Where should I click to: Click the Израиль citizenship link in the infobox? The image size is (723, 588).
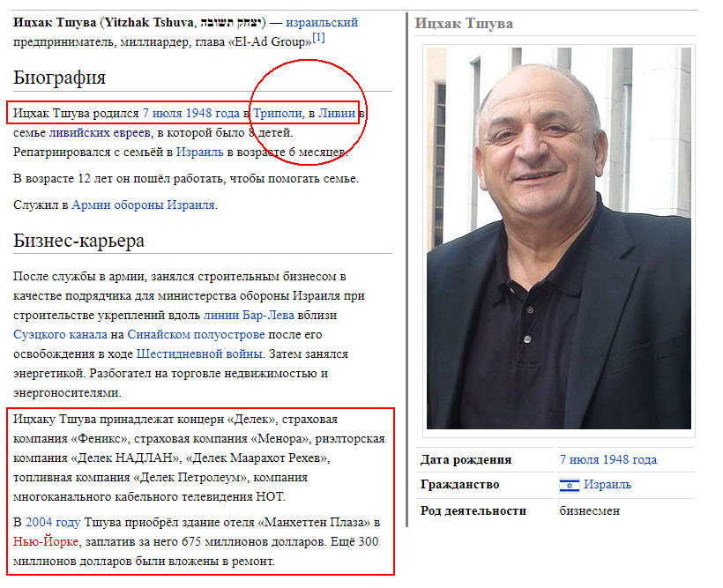point(607,485)
